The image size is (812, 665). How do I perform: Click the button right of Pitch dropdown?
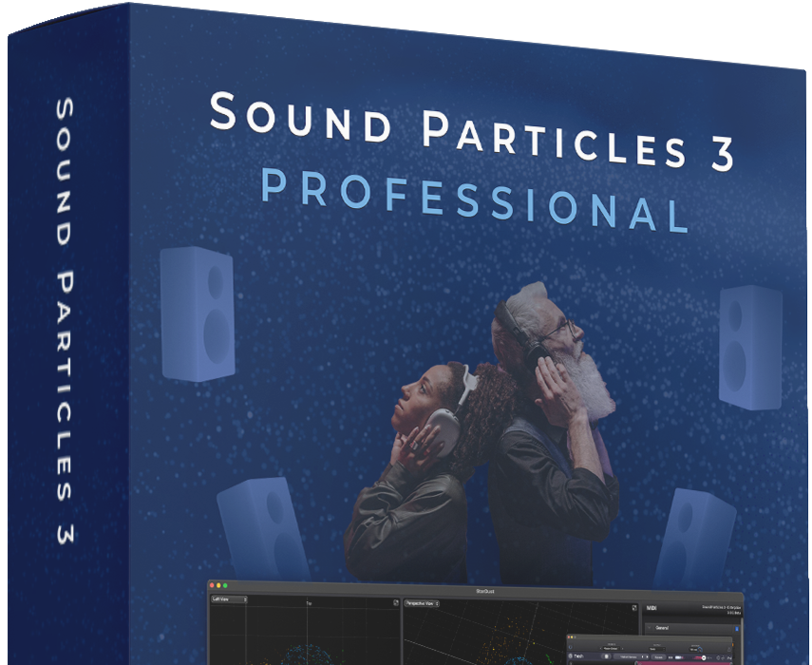pos(658,657)
